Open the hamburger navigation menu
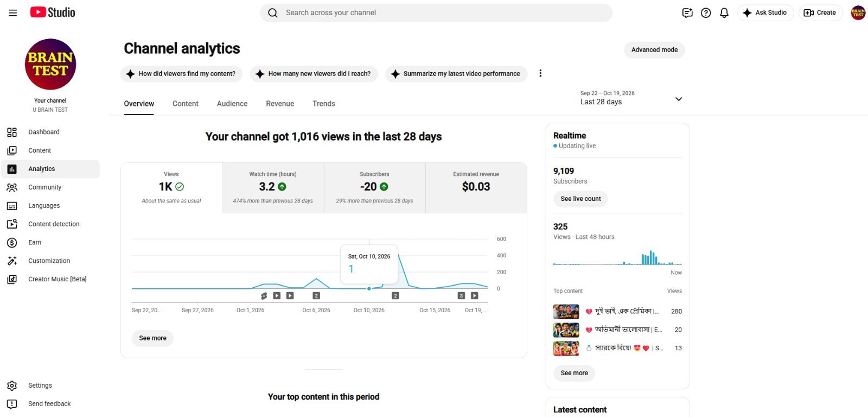This screenshot has width=868, height=417. pos(13,12)
